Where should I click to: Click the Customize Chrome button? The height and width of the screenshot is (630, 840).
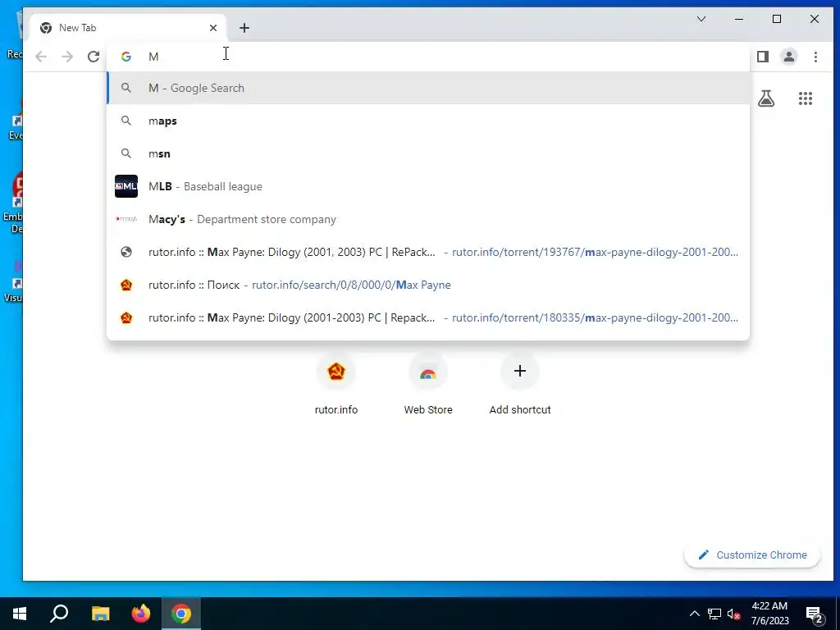[752, 555]
